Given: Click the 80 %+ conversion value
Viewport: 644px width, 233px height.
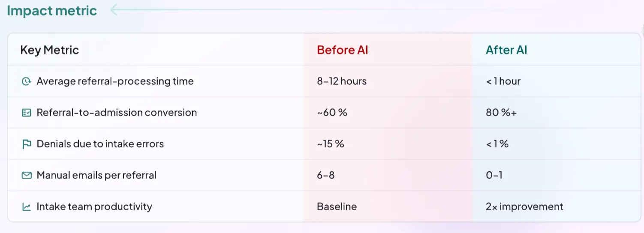Looking at the screenshot, I should tap(501, 113).
